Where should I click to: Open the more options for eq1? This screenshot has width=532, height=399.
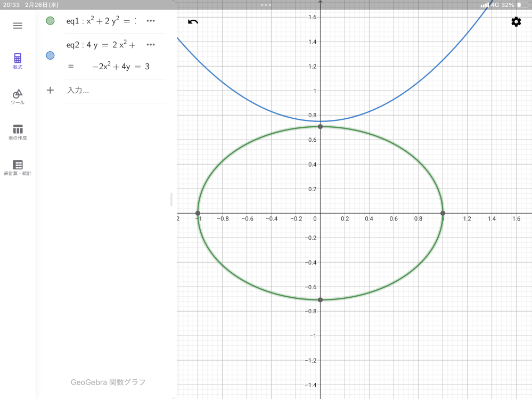pos(151,21)
